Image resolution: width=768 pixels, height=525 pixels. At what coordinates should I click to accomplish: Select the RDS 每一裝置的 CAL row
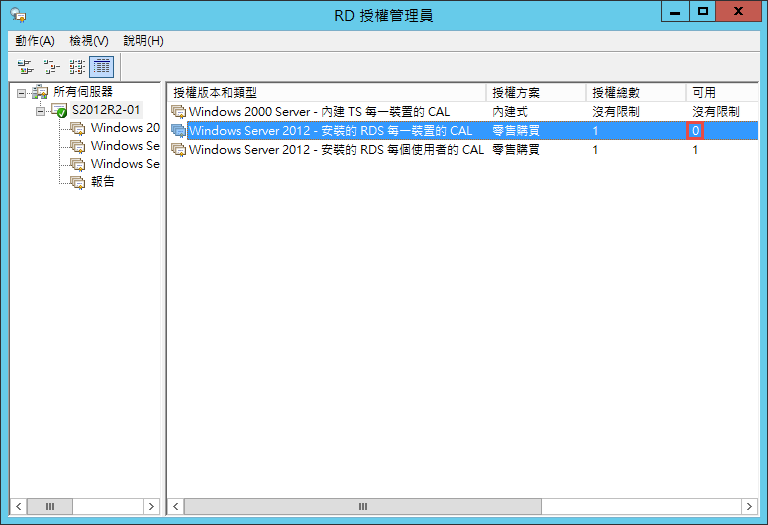(x=463, y=131)
